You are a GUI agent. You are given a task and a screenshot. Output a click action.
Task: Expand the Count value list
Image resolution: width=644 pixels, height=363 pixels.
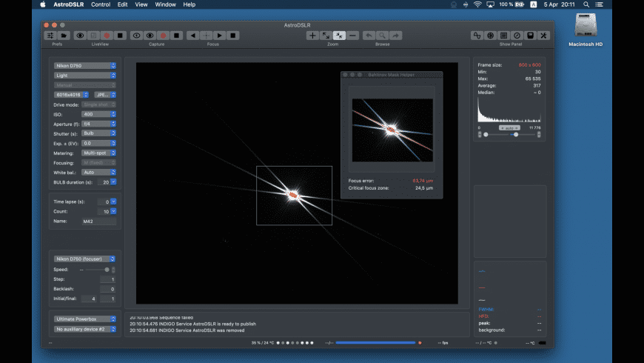(x=113, y=211)
